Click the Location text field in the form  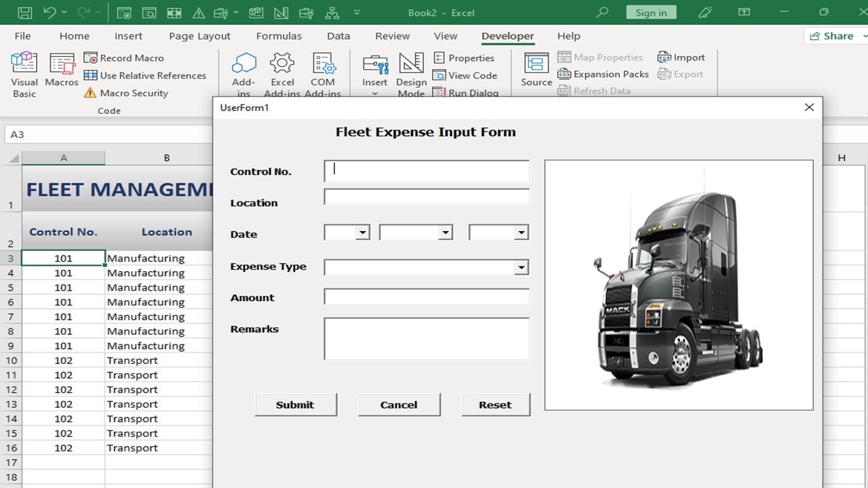(427, 197)
